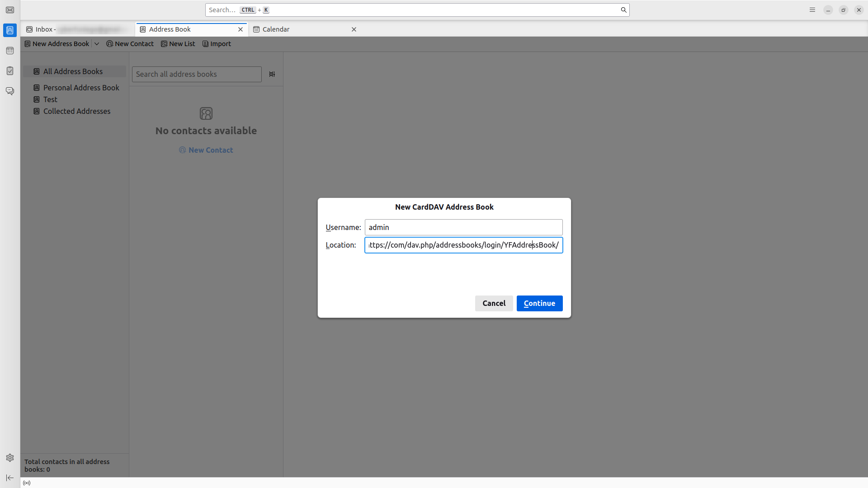Click Total contacts status text
Image resolution: width=868 pixels, height=488 pixels.
(67, 465)
